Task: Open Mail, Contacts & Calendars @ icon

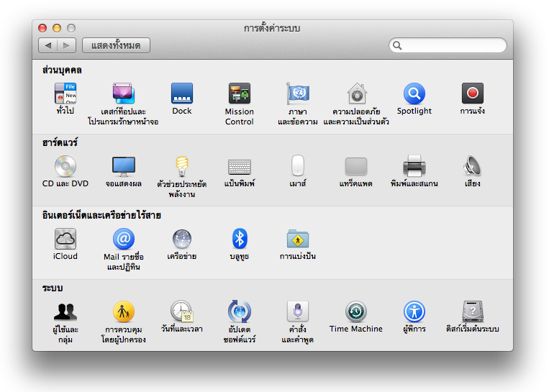Action: 123,239
